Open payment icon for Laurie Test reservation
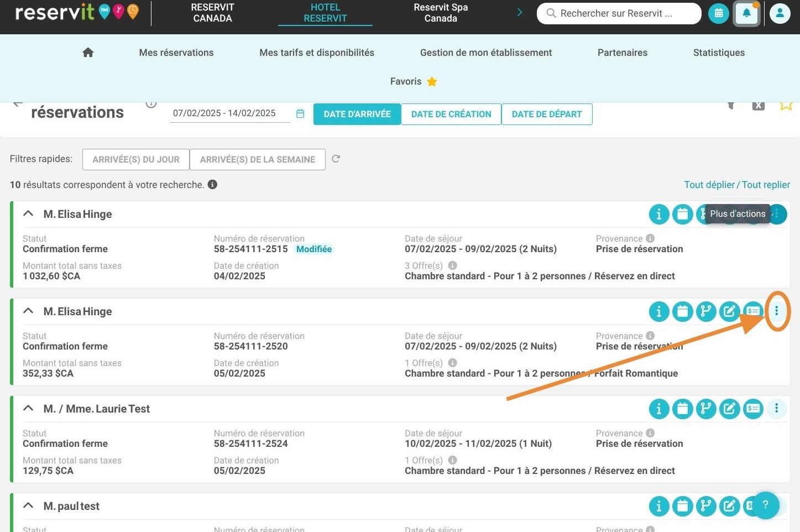 [753, 409]
